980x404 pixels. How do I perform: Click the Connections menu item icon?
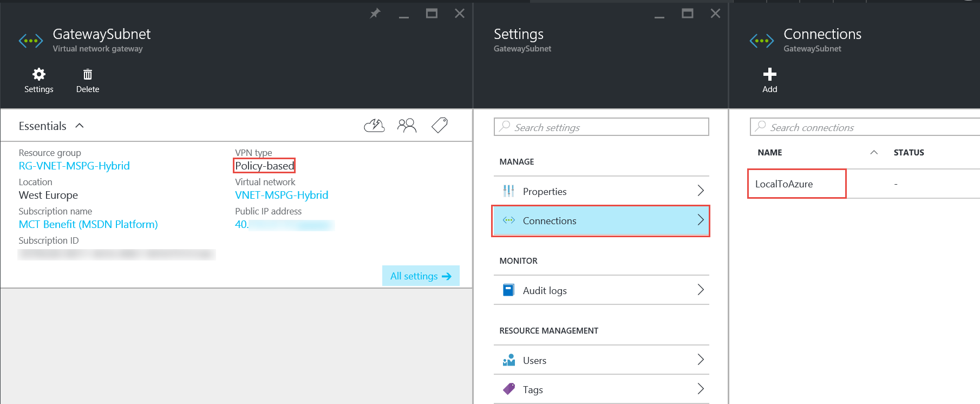[x=508, y=220]
